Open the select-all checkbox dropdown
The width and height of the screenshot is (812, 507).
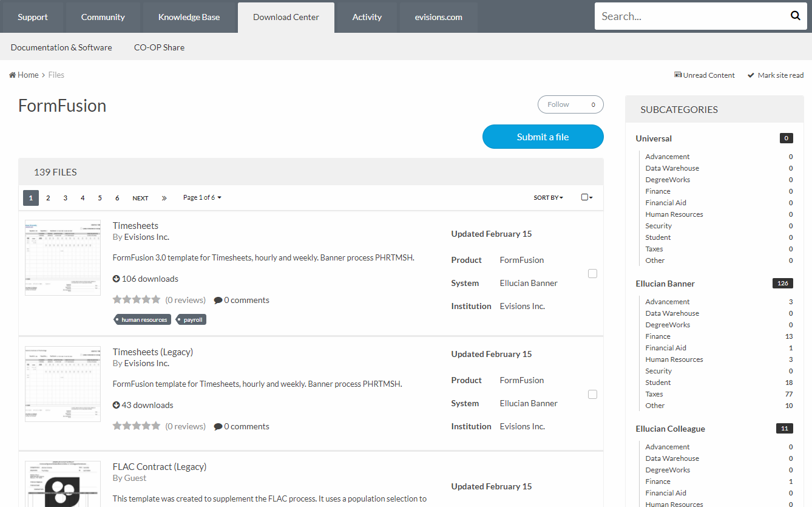tap(587, 197)
